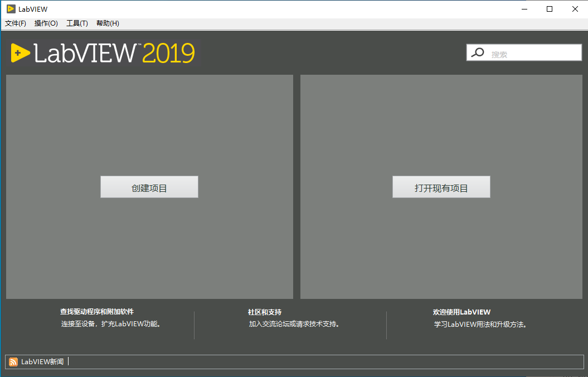Close the LabVIEW window
The width and height of the screenshot is (588, 377).
coord(575,9)
